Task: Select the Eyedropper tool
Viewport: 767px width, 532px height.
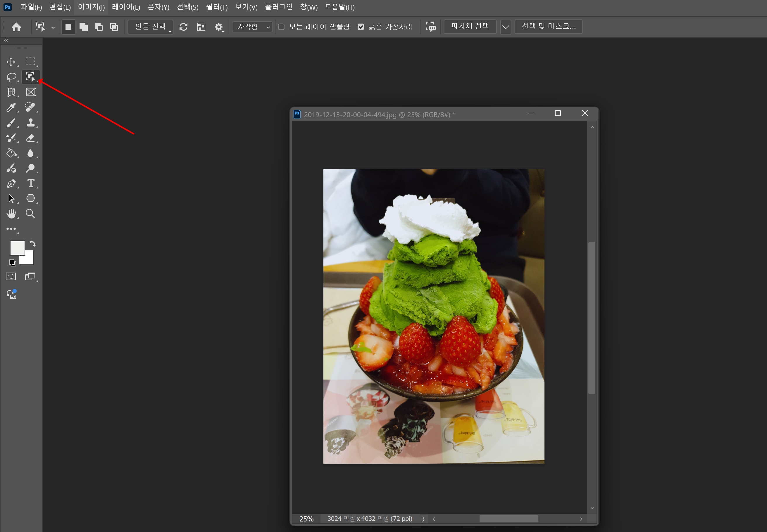Action: 11,107
